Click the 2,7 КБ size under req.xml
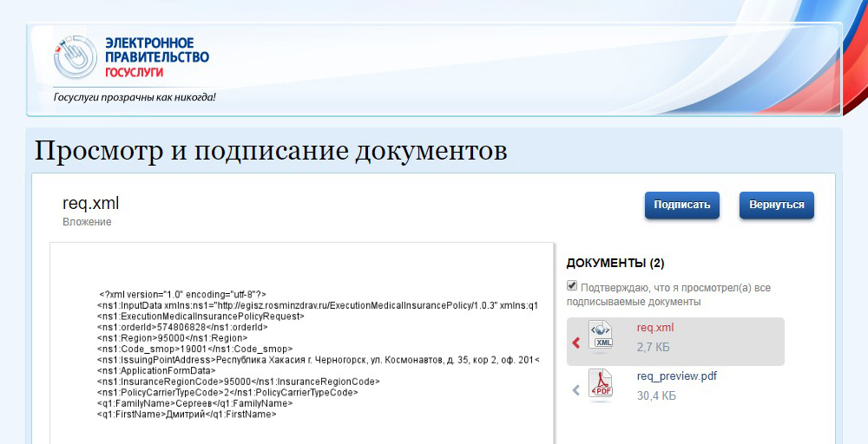The height and width of the screenshot is (444, 868). click(x=653, y=347)
